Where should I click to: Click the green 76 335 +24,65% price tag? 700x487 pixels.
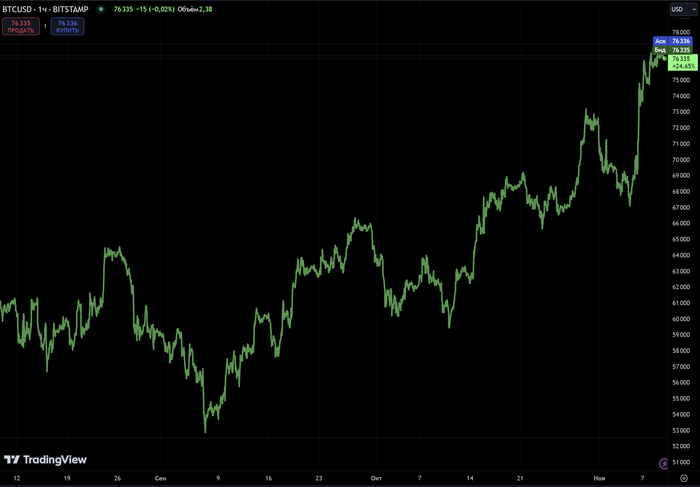pyautogui.click(x=683, y=62)
